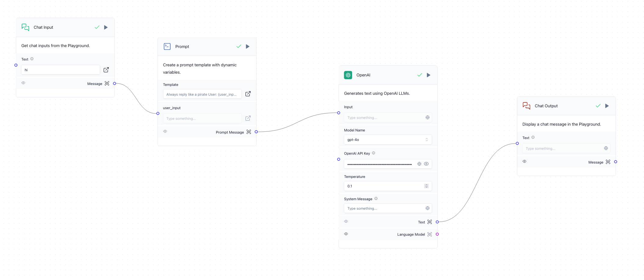Toggle Chat Output Message visibility eye

[524, 162]
